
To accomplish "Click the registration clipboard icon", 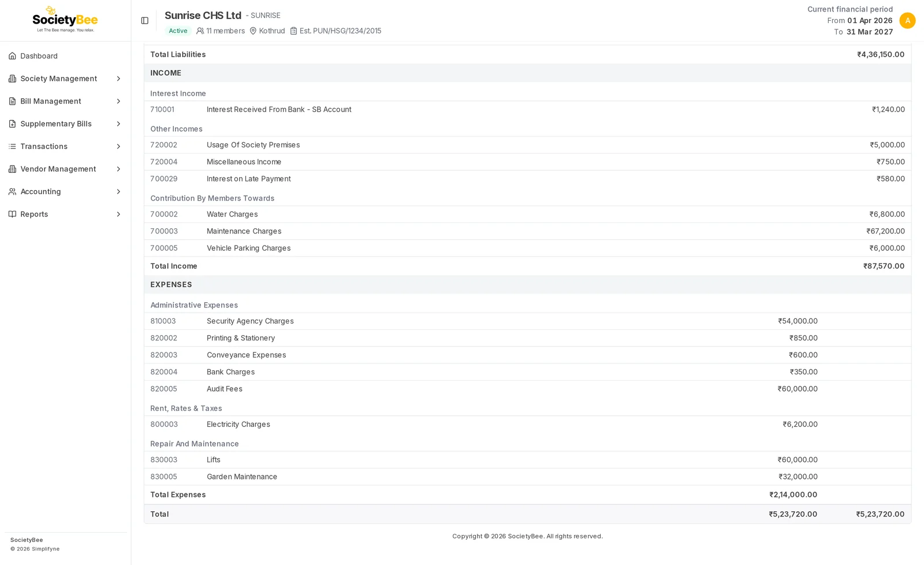I will (x=293, y=31).
